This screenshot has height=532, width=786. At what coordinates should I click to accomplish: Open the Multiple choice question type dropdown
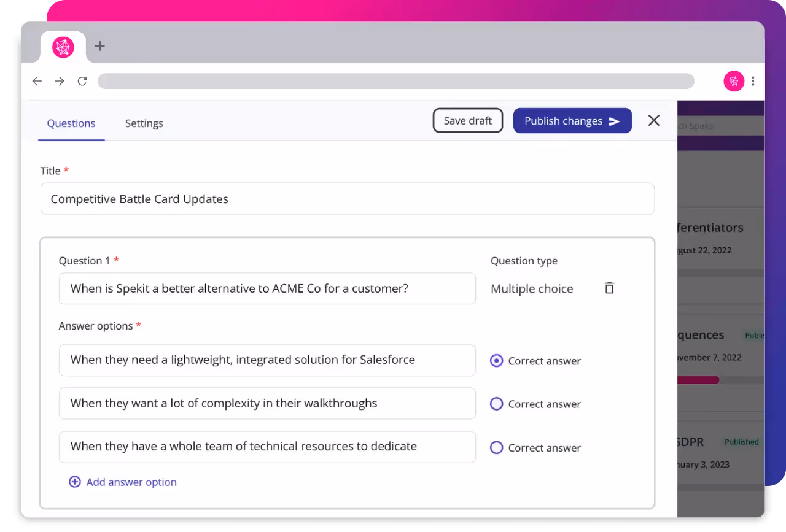pos(532,289)
